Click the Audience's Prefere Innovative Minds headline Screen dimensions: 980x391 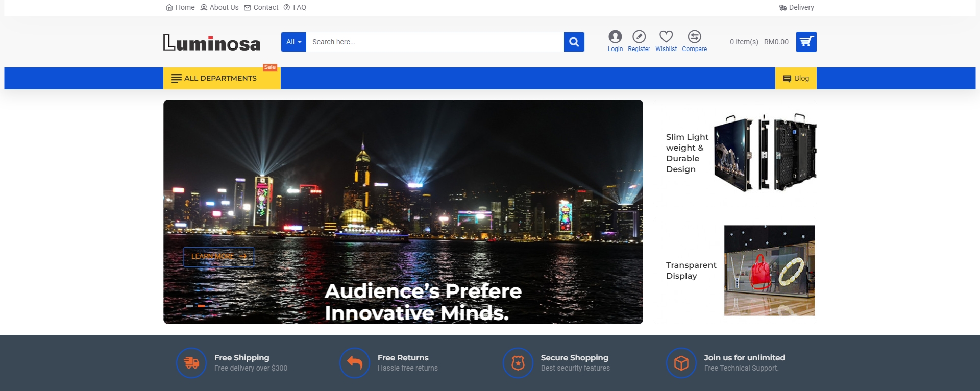pos(423,302)
